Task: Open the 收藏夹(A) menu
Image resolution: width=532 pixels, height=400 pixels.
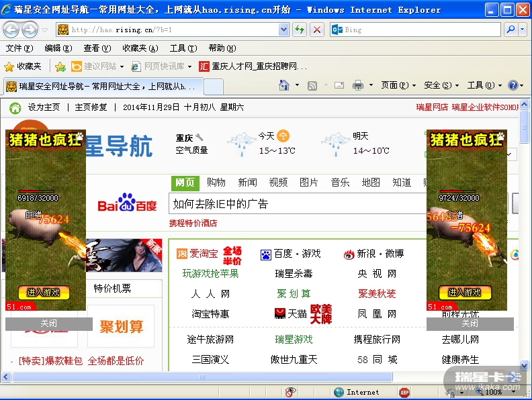Action: coord(140,48)
